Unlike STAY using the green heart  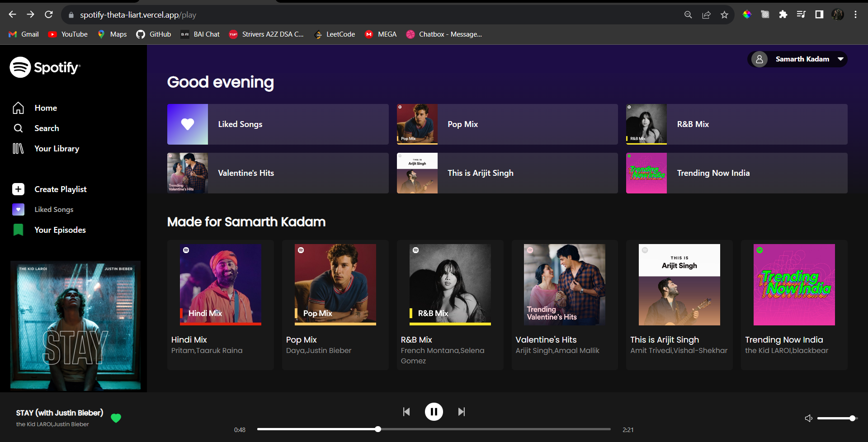[116, 418]
